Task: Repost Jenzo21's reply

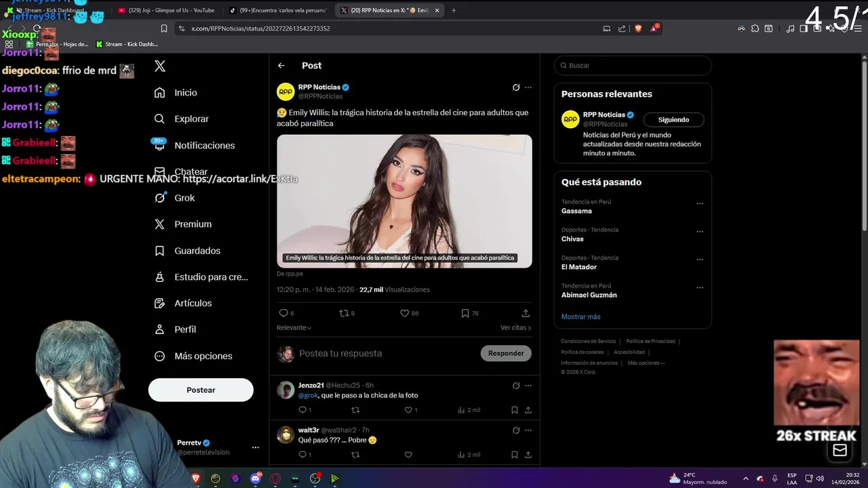Action: click(x=355, y=410)
